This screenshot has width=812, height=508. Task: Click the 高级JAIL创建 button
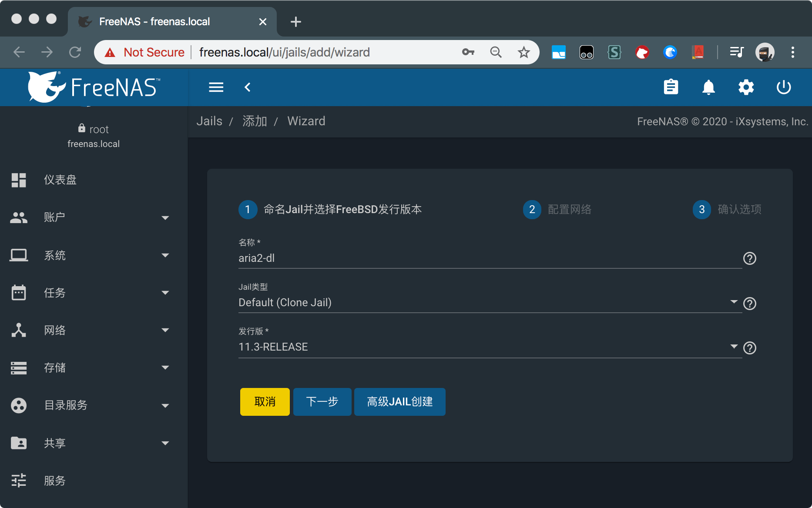coord(399,401)
